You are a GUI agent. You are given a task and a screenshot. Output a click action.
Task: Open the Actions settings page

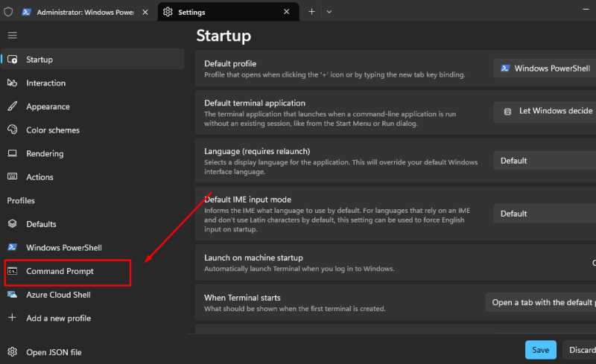pyautogui.click(x=92, y=177)
